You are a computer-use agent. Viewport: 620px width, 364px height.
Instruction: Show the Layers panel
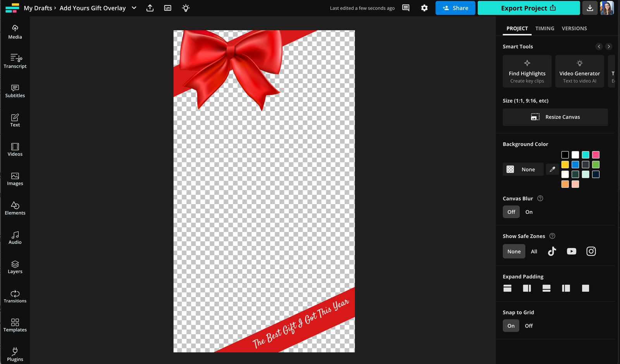(x=15, y=267)
